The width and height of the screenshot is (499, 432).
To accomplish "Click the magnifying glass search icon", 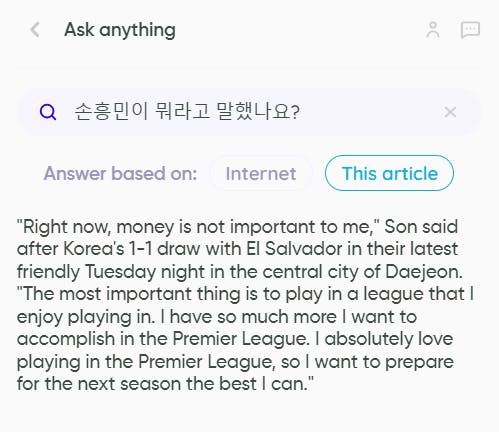I will tap(48, 112).
